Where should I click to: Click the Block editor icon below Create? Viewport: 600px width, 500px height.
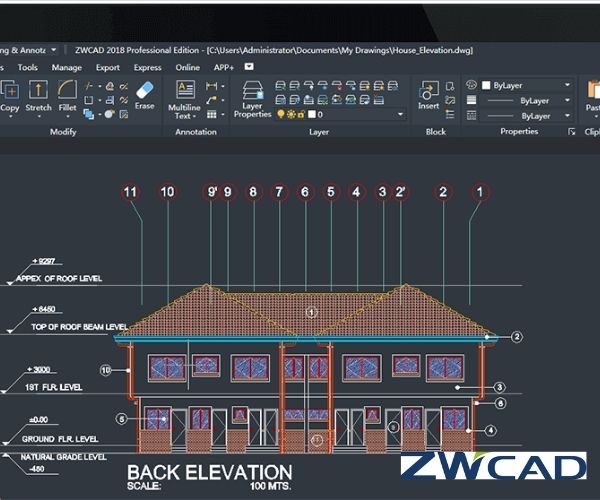pos(450,100)
